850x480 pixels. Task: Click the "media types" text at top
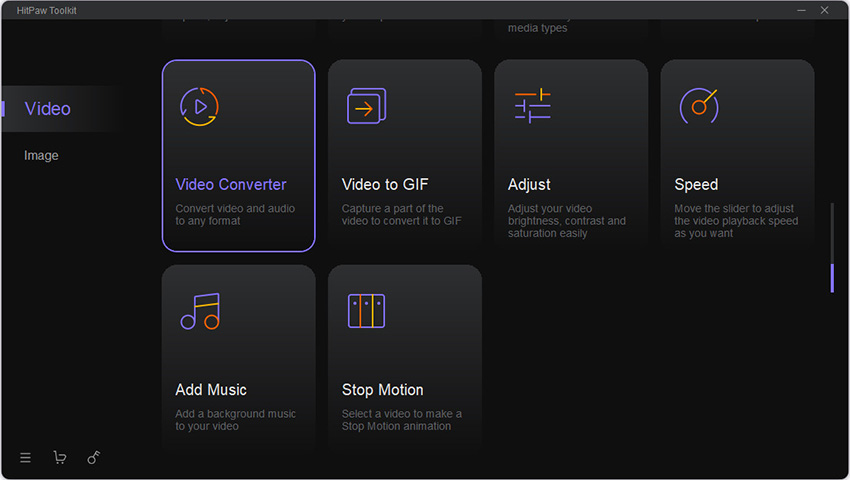click(537, 28)
